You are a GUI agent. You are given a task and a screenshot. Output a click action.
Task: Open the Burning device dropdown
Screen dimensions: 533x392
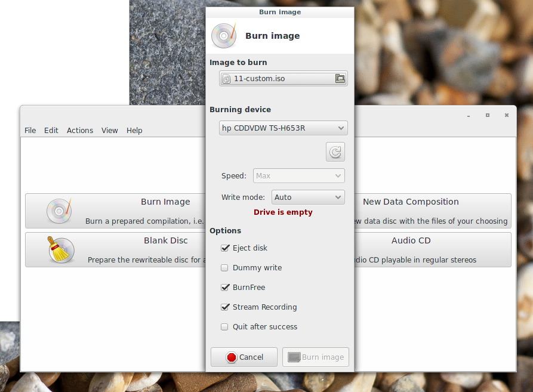coord(283,128)
